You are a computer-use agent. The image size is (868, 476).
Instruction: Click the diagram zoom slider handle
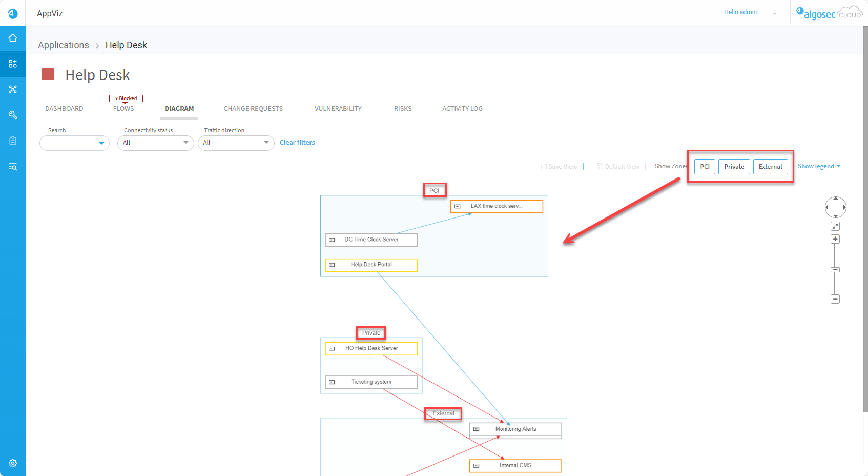tap(835, 270)
